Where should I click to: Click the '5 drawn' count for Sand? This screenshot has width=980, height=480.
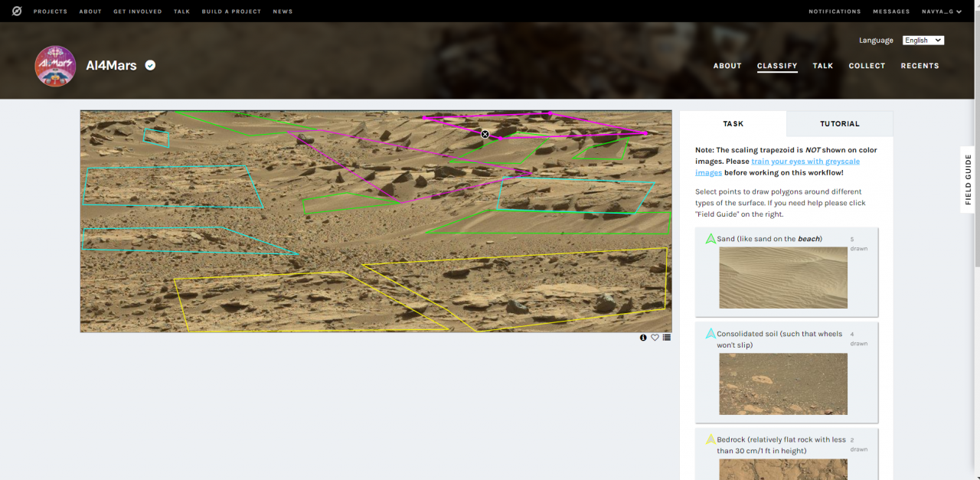point(858,244)
